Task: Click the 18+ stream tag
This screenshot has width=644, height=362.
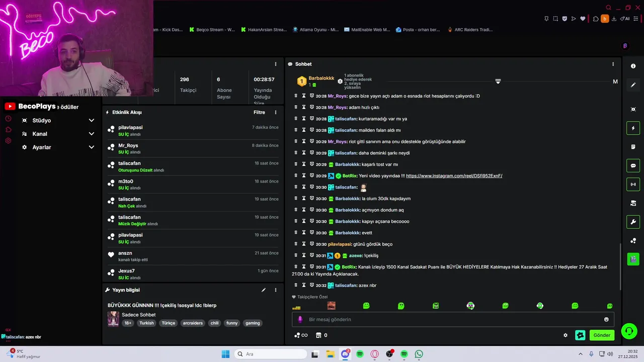Action: coord(128,323)
